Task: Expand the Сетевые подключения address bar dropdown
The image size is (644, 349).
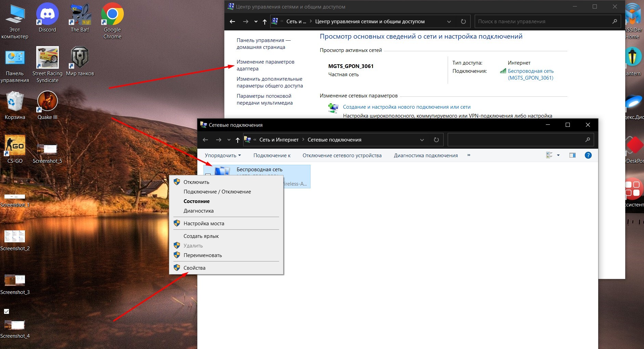Action: pyautogui.click(x=422, y=140)
